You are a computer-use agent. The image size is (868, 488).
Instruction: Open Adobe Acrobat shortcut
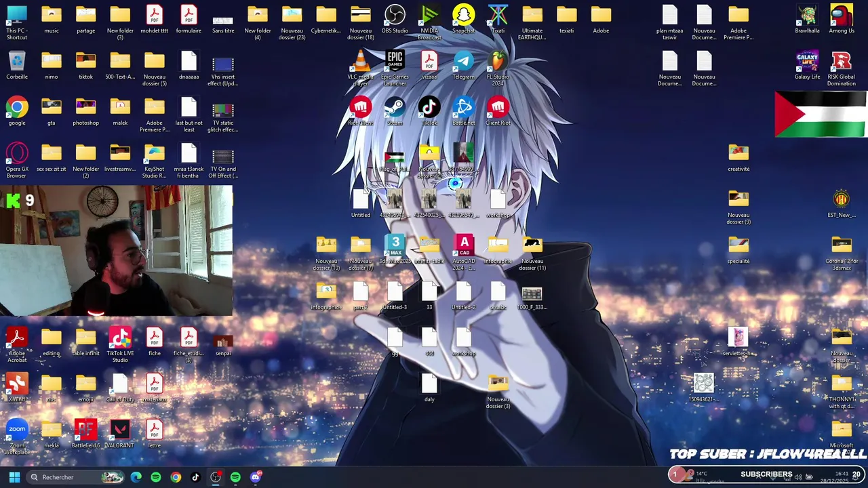pos(17,344)
